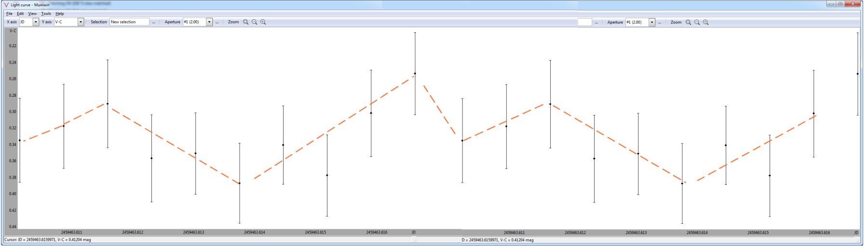This screenshot has width=868, height=246.
Task: Click the ellipsis button after the New selection field
Action: (x=154, y=22)
